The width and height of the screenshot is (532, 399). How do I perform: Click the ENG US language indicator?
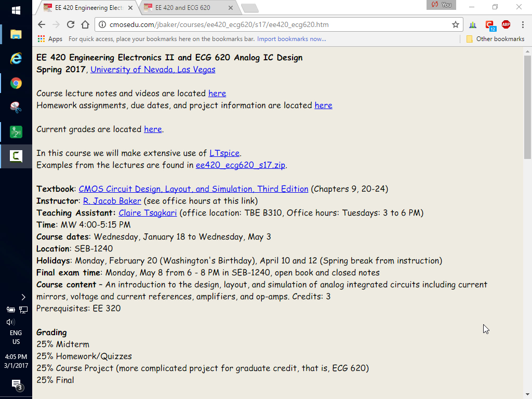pos(16,337)
